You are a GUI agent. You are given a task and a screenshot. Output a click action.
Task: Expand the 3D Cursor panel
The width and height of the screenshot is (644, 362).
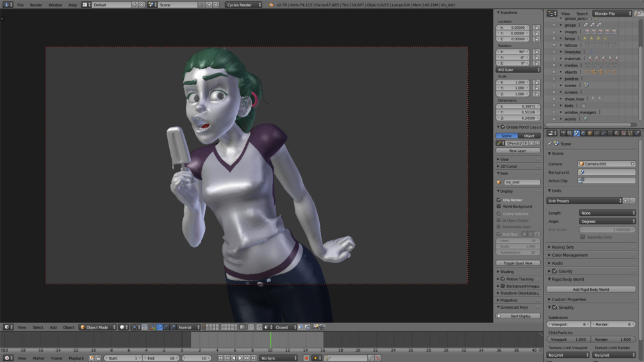point(508,166)
